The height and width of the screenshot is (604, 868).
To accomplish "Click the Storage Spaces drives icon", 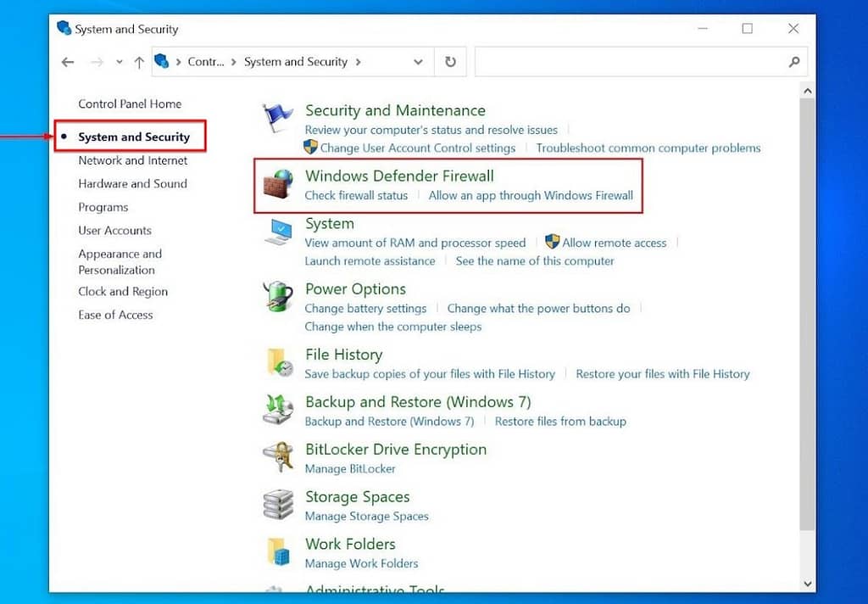I will (278, 504).
